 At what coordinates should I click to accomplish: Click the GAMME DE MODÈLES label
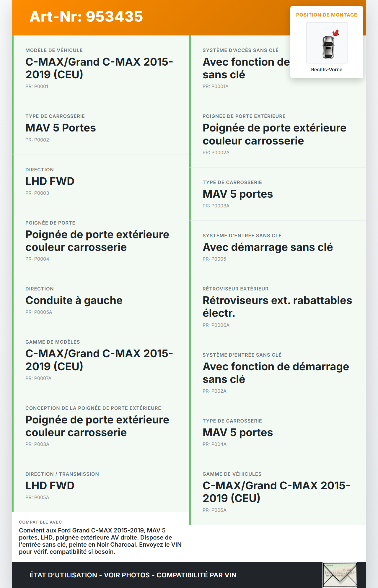tap(53, 342)
